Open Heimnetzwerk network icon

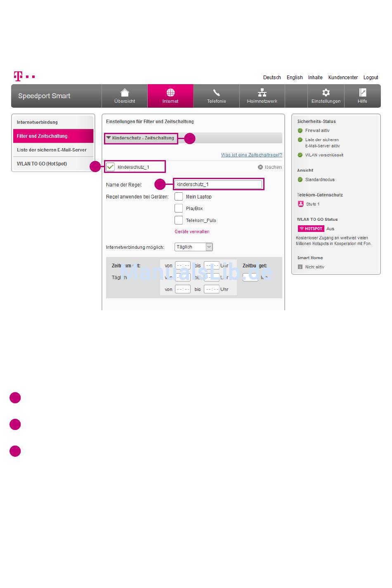262,92
